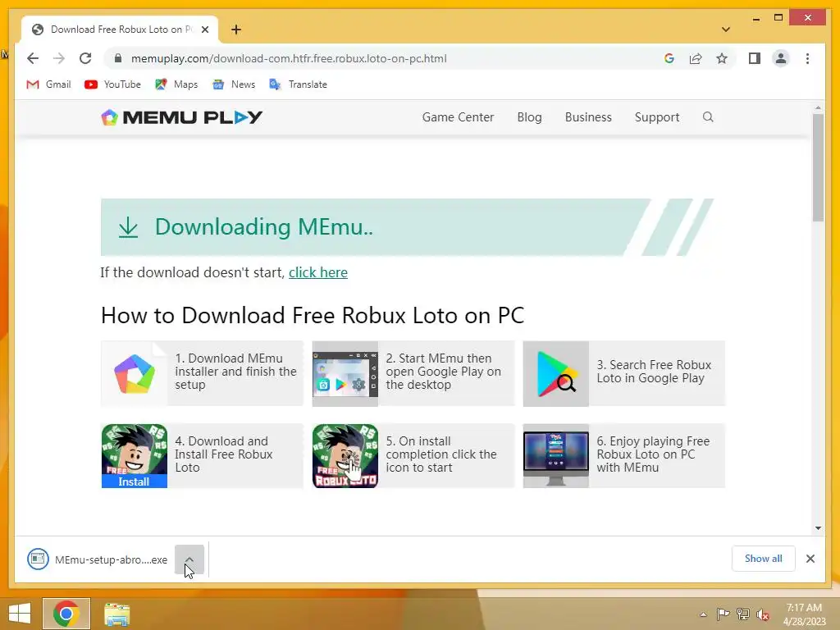Image resolution: width=840 pixels, height=630 pixels.
Task: Open the YouTube bookmark
Action: 112,84
